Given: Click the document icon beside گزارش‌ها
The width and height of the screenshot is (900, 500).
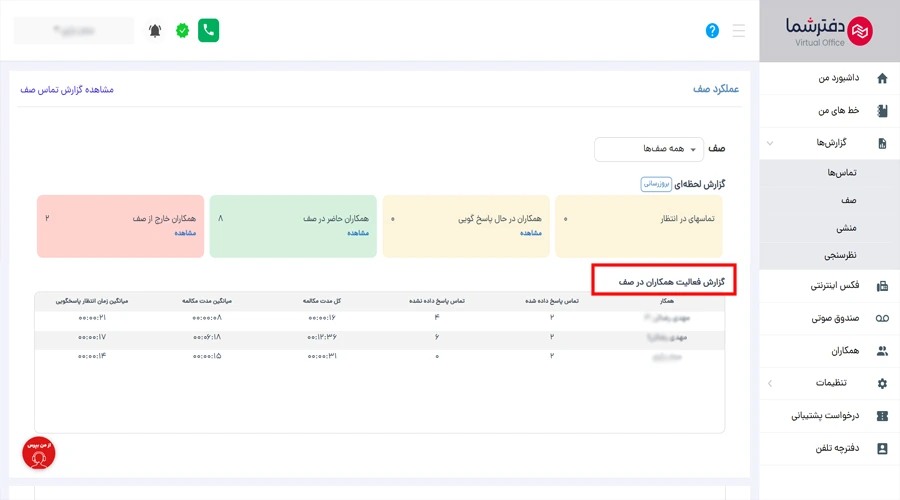Looking at the screenshot, I should click(x=882, y=143).
